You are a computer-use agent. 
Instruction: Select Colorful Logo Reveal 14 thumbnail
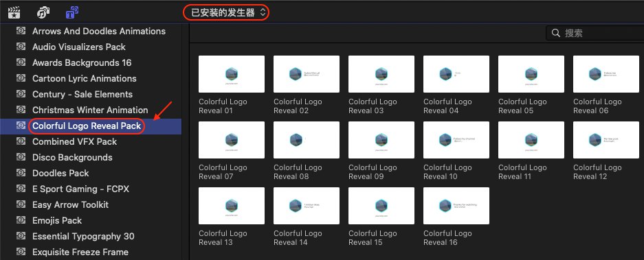[307, 206]
